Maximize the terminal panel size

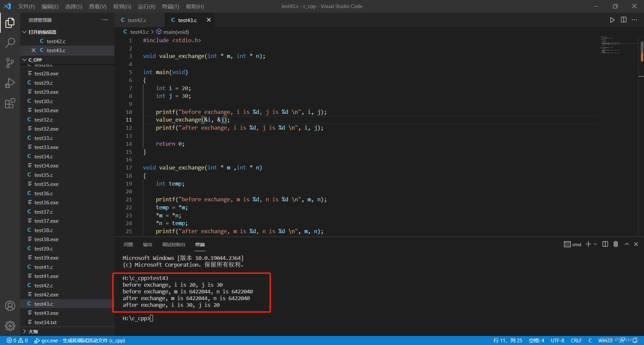point(627,244)
